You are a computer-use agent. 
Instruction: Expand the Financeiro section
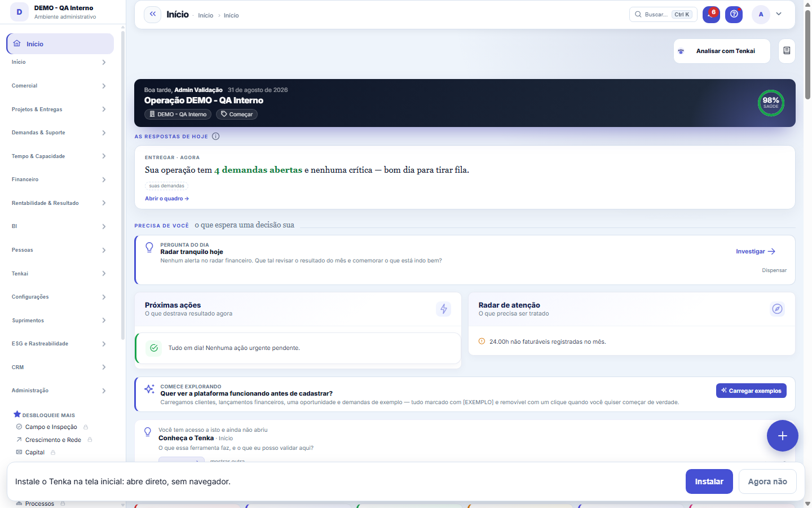point(59,179)
